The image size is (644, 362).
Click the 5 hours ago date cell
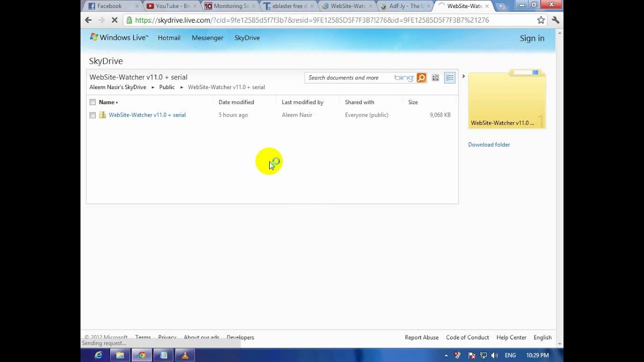tap(233, 115)
